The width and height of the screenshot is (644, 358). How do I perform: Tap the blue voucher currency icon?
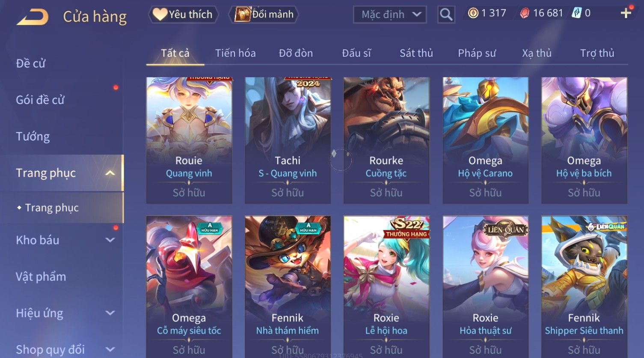tap(577, 13)
